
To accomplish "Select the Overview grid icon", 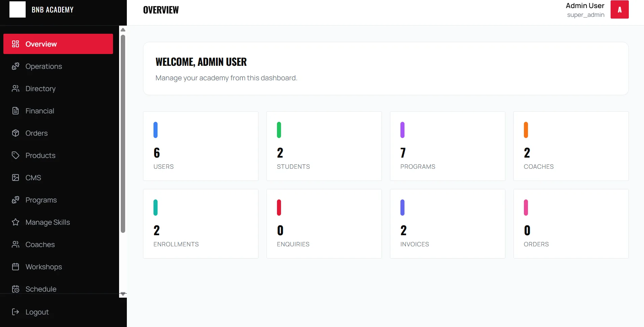I will coord(16,44).
